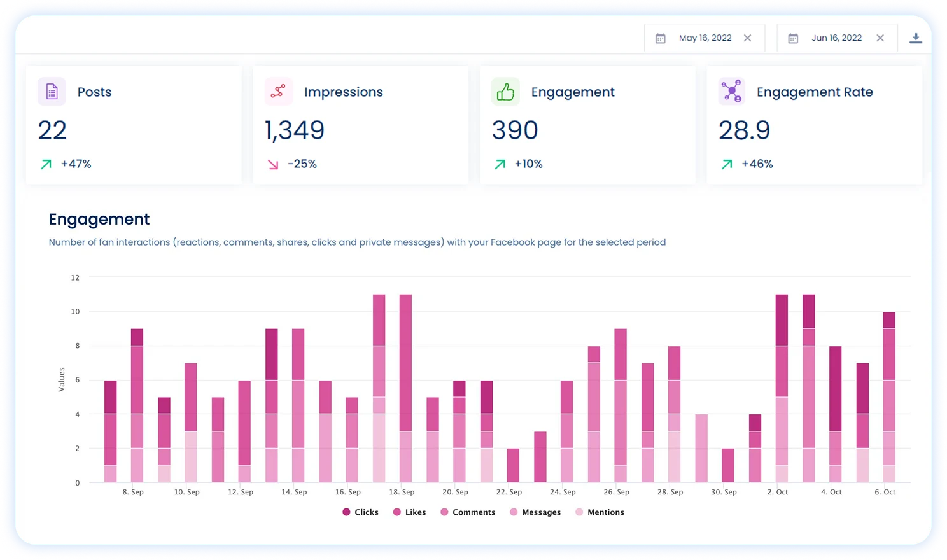Open the end date picker showing Jun 16, 2022
This screenshot has width=947, height=560.
coord(836,38)
